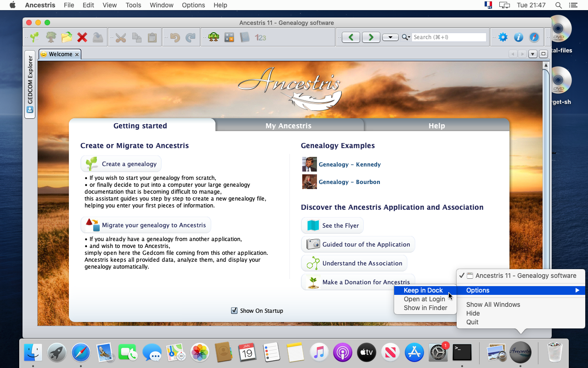Click the 123 numbering toolbar icon

pyautogui.click(x=260, y=37)
